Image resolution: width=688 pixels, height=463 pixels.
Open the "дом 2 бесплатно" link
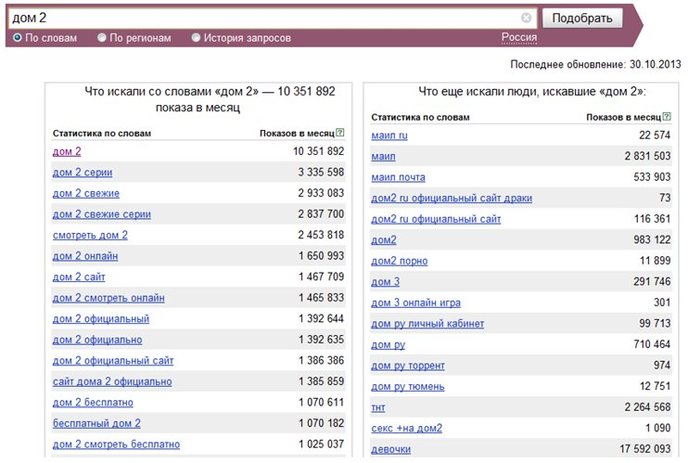[x=93, y=402]
